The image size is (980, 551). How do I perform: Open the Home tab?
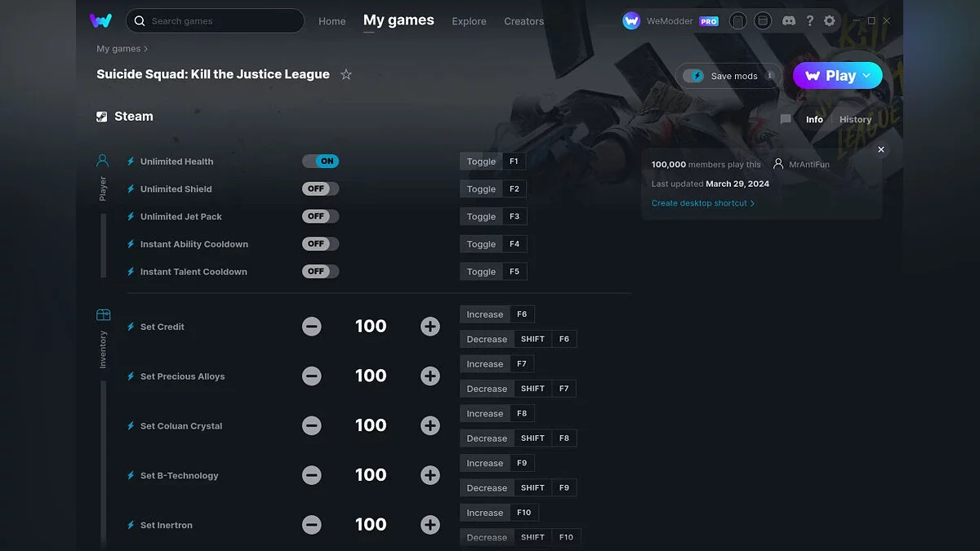click(332, 21)
